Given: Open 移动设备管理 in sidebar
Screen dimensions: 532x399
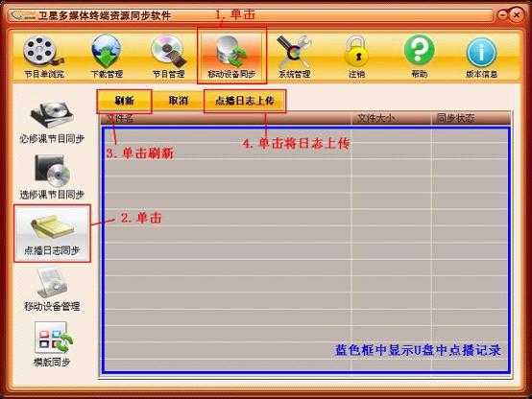Looking at the screenshot, I should click(52, 289).
